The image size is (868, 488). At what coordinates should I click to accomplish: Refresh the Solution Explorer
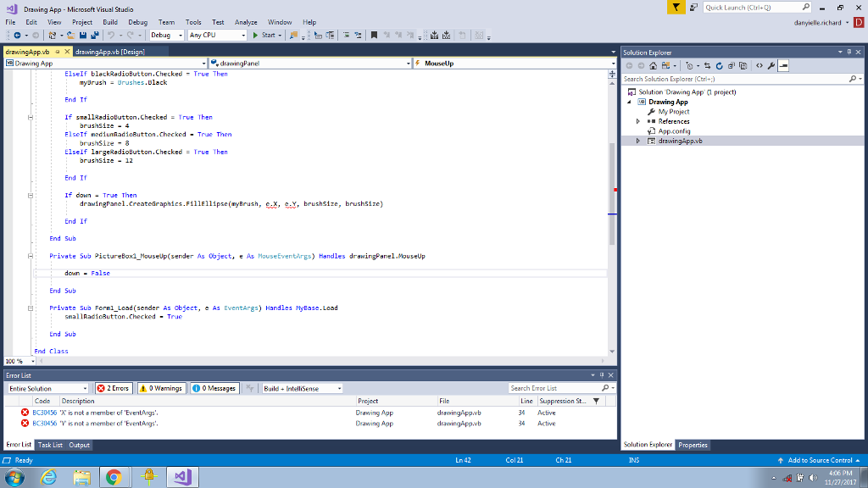click(x=719, y=65)
